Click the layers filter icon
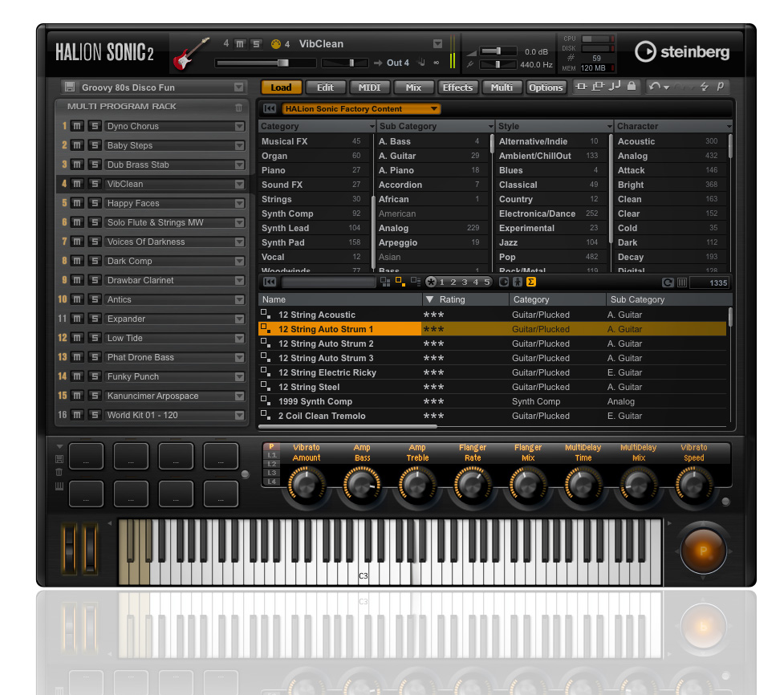 [416, 282]
